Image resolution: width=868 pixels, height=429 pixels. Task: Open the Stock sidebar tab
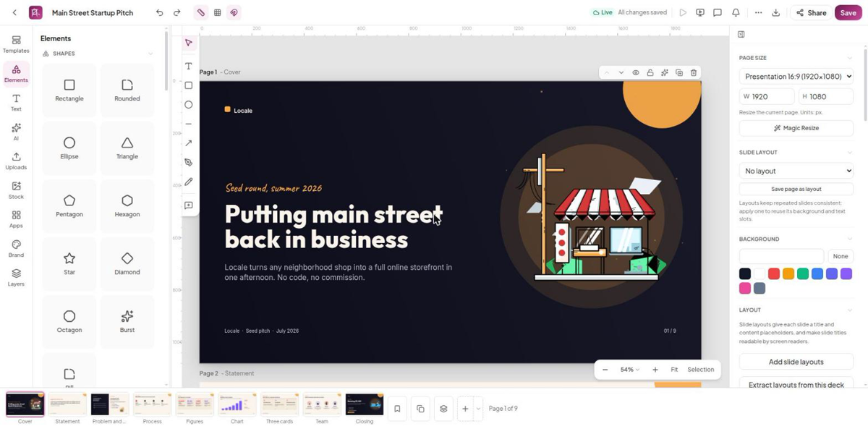16,190
